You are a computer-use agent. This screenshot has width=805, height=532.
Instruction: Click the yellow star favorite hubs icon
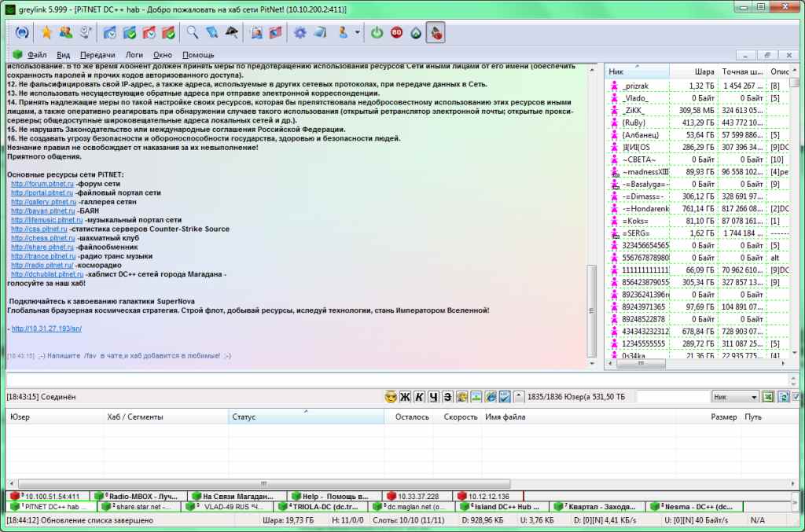click(x=46, y=33)
